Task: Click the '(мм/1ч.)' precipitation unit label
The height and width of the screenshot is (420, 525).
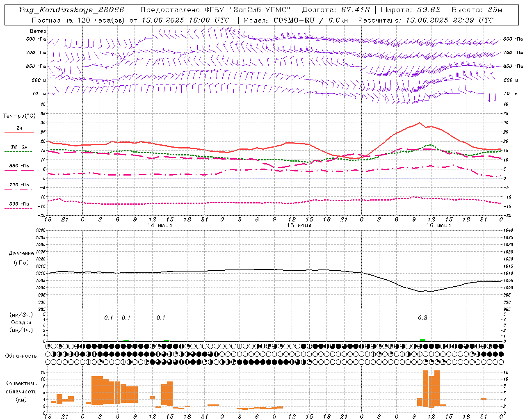Action: pyautogui.click(x=21, y=330)
